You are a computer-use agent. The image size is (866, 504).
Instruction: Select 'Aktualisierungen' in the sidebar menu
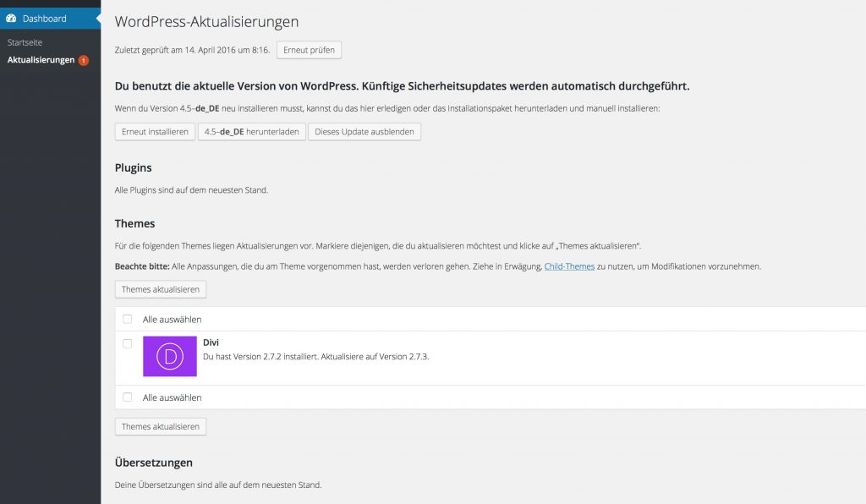(41, 60)
